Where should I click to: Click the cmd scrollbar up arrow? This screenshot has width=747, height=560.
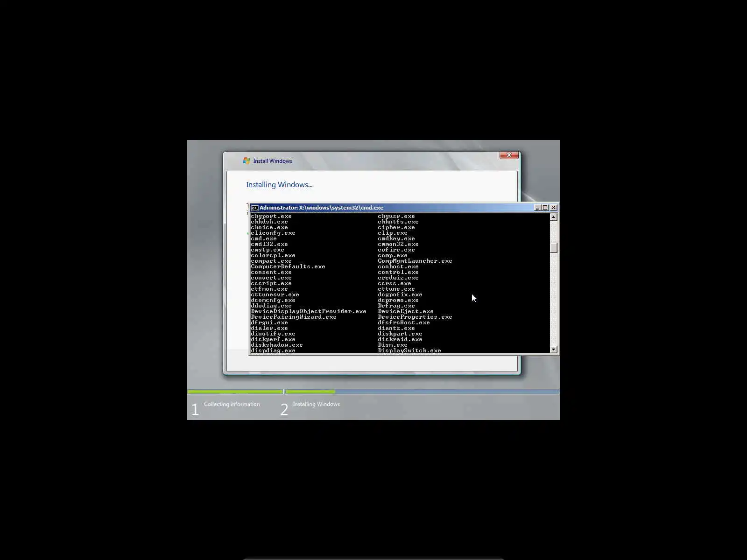(554, 217)
